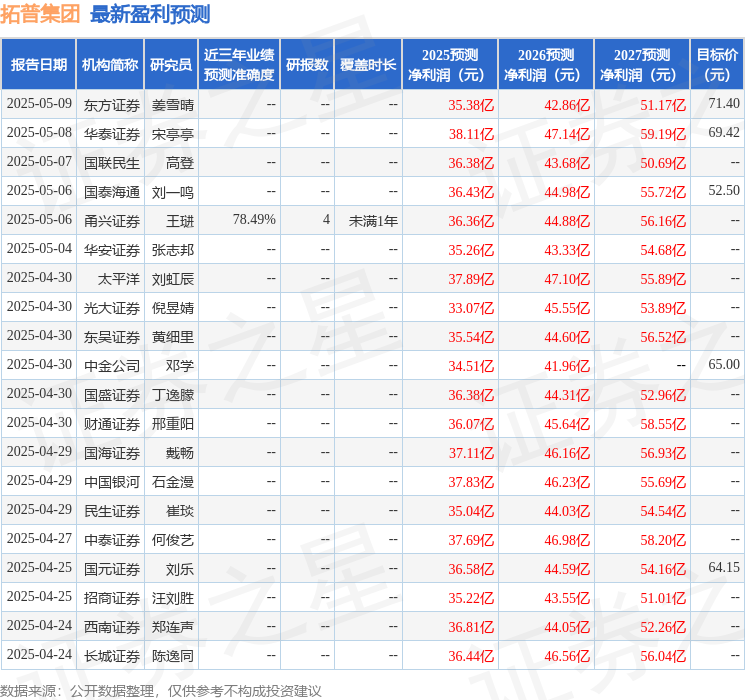Click the 2025-05-08 report date
The height and width of the screenshot is (700, 745).
pos(39,133)
